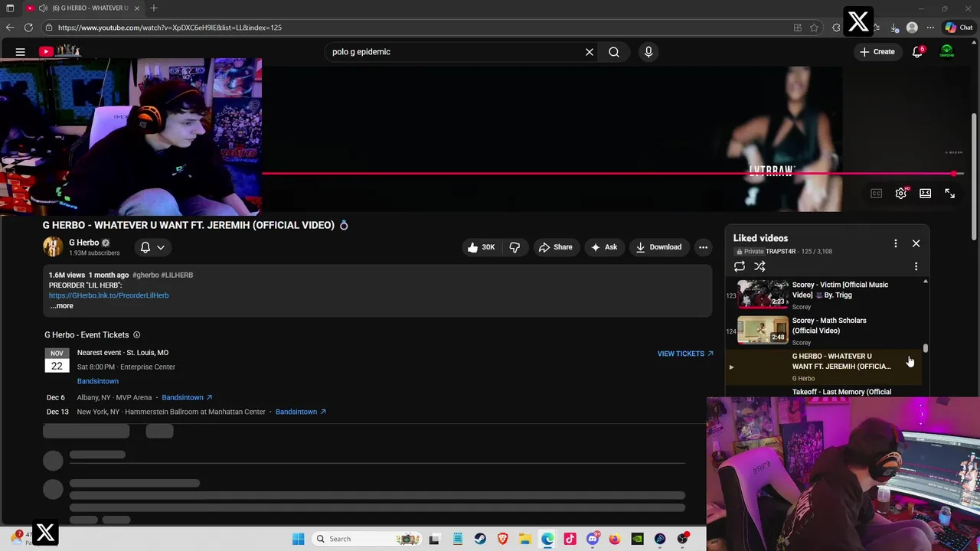Image resolution: width=980 pixels, height=551 pixels.
Task: Toggle closed captions on the player
Action: 877,194
